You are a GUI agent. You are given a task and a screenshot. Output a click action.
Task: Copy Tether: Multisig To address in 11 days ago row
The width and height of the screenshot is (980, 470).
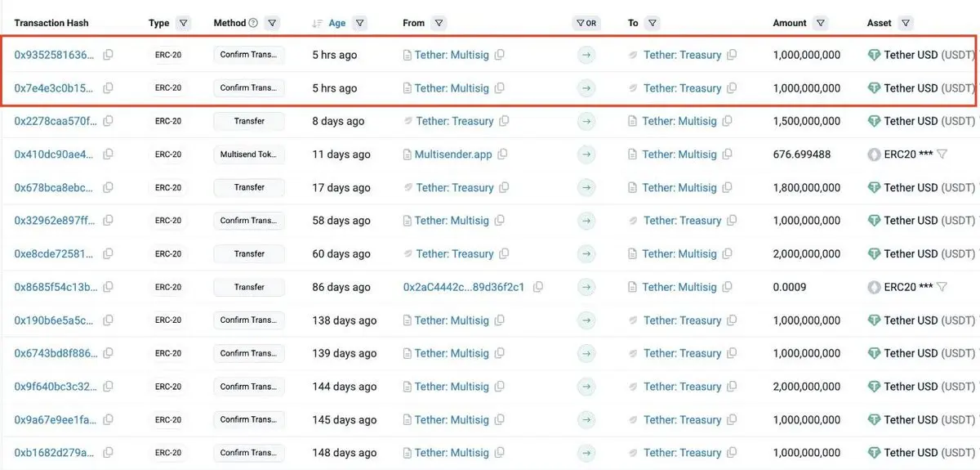(727, 154)
